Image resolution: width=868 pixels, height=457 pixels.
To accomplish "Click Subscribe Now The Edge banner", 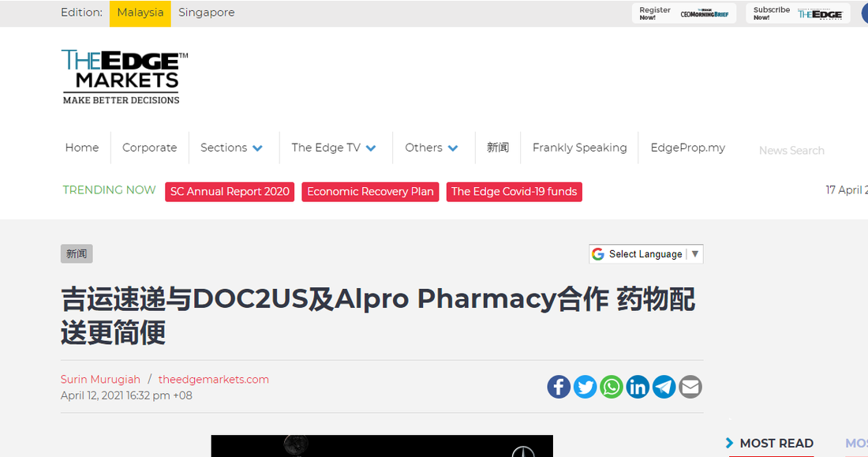I will tap(798, 13).
